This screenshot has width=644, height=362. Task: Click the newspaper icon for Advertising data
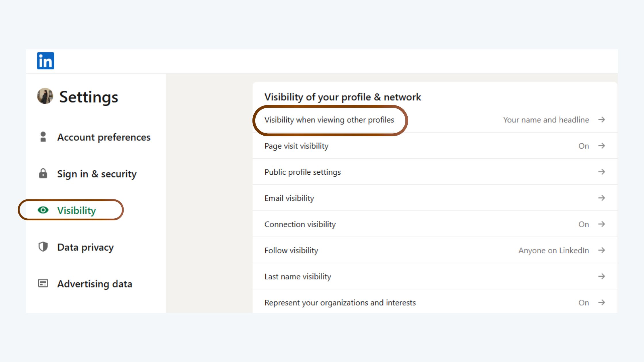pyautogui.click(x=43, y=284)
